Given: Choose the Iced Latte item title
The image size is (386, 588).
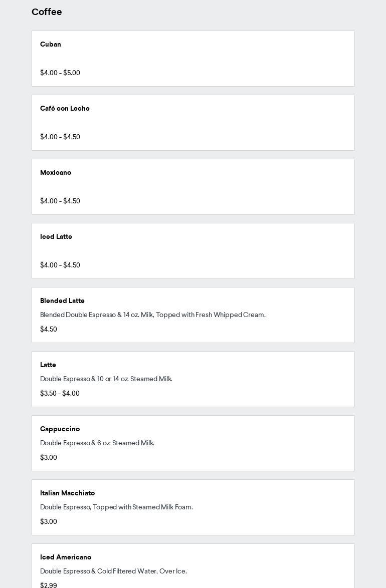Looking at the screenshot, I should pos(56,237).
